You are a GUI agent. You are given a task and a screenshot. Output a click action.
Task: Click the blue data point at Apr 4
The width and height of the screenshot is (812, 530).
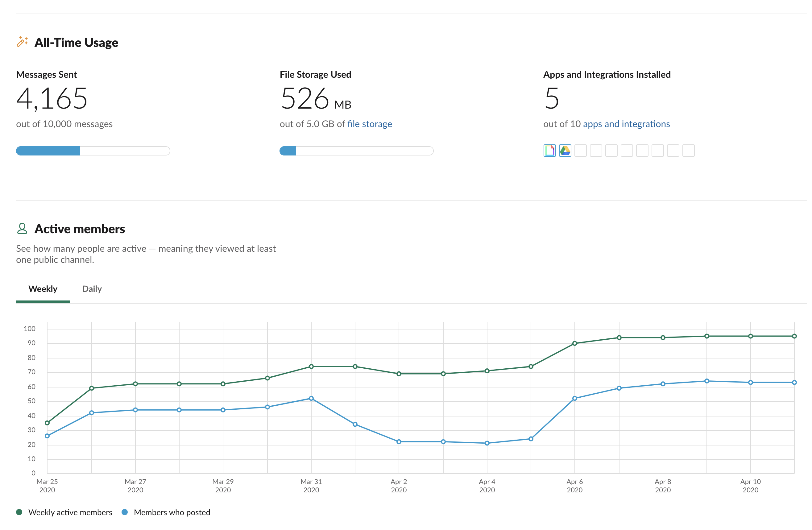[x=487, y=443]
